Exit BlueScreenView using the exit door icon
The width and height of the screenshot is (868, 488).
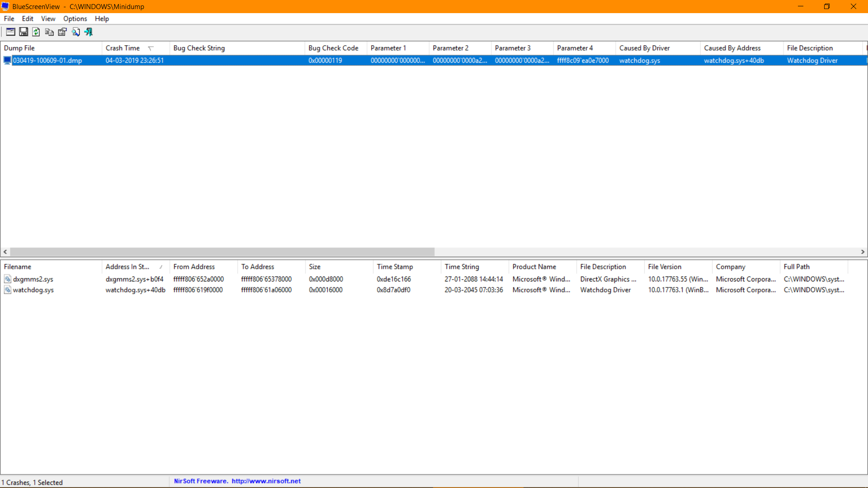(88, 32)
